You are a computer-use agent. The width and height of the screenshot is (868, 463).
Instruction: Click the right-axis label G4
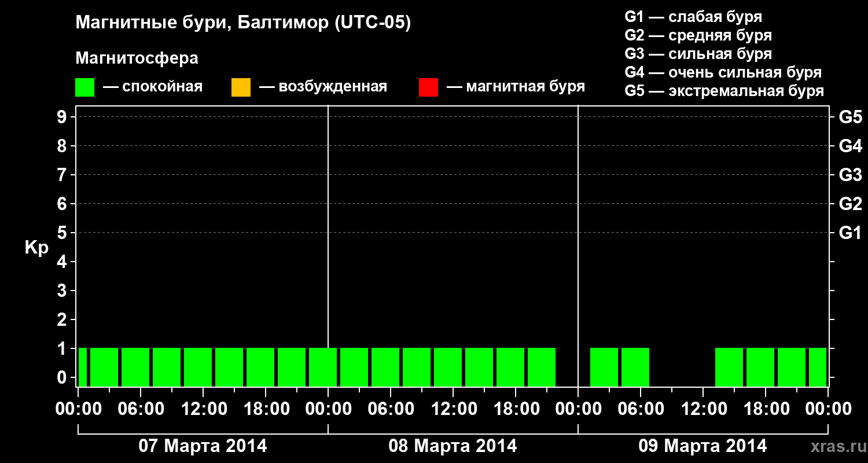pos(850,146)
